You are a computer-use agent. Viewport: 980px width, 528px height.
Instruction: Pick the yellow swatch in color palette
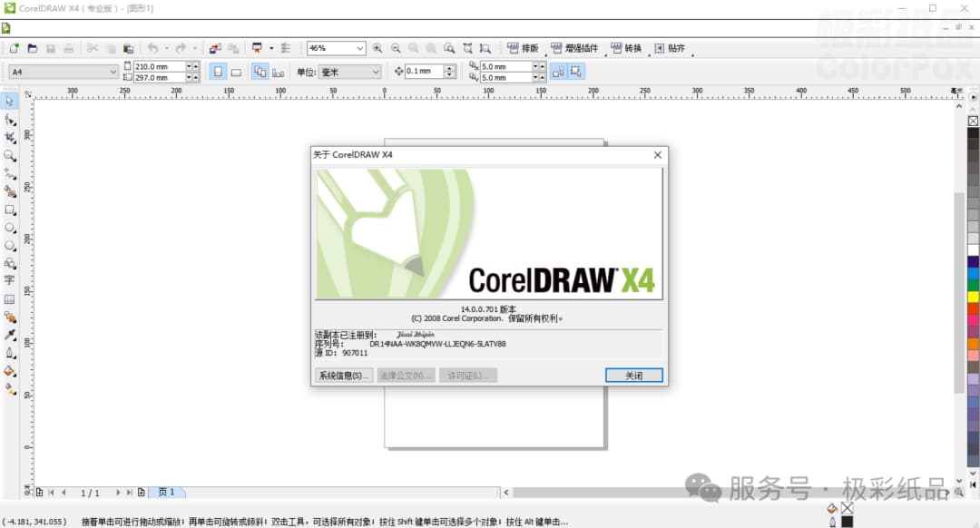973,296
